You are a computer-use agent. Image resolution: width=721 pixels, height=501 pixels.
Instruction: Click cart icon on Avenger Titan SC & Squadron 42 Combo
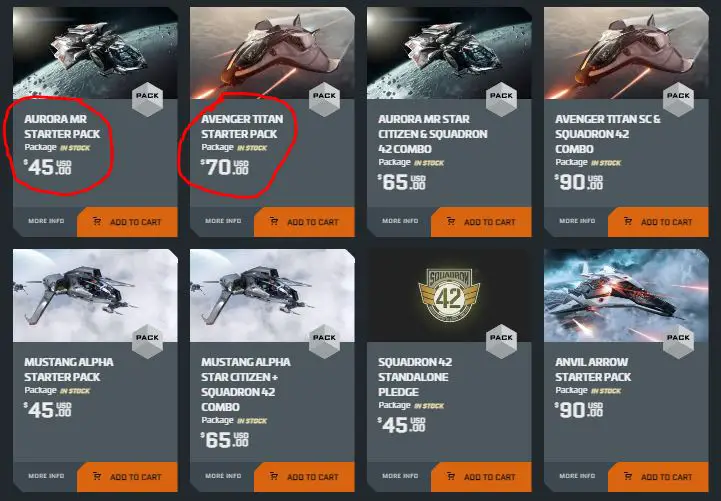click(628, 222)
